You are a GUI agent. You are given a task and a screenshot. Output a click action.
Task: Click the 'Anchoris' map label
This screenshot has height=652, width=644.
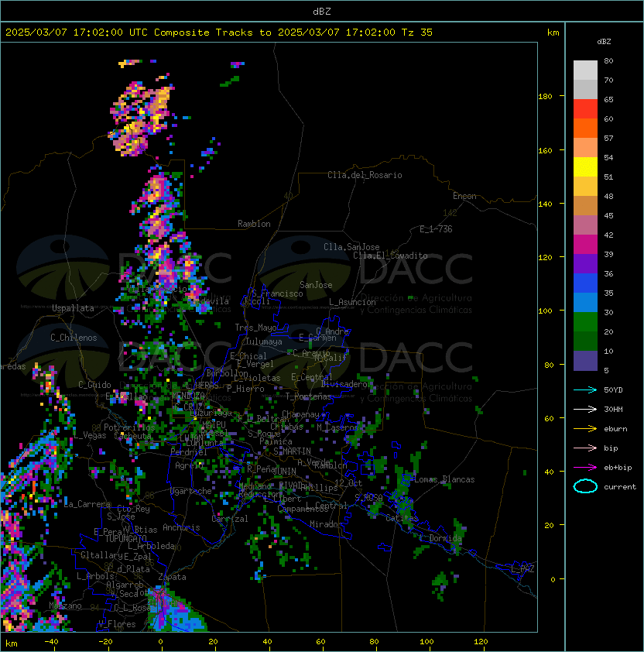181,527
